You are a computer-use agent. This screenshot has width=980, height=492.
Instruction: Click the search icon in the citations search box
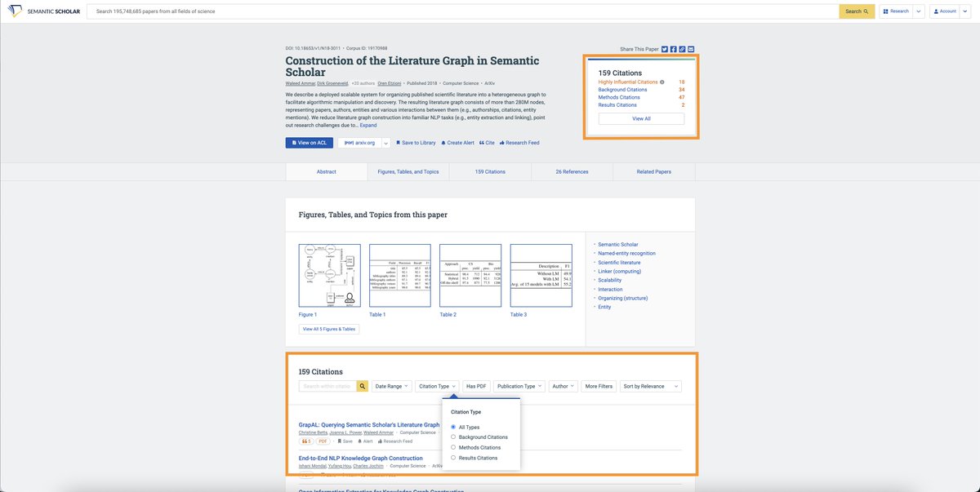coord(363,386)
